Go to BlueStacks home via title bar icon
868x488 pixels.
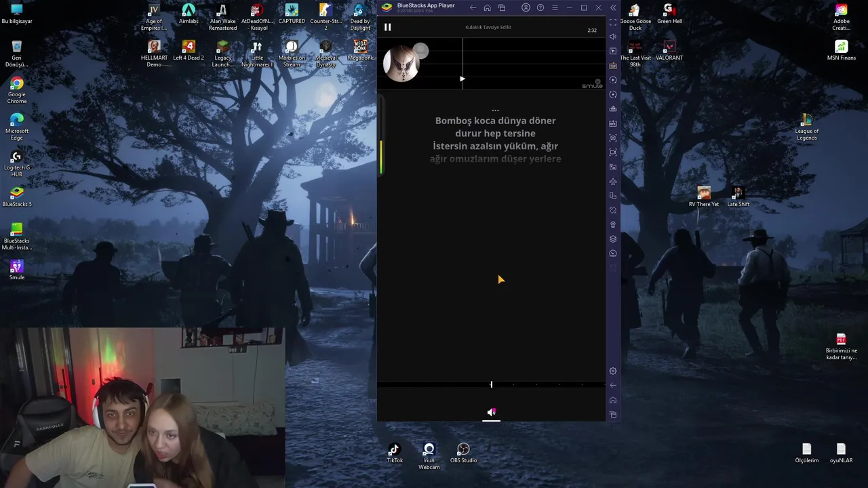[x=487, y=7]
